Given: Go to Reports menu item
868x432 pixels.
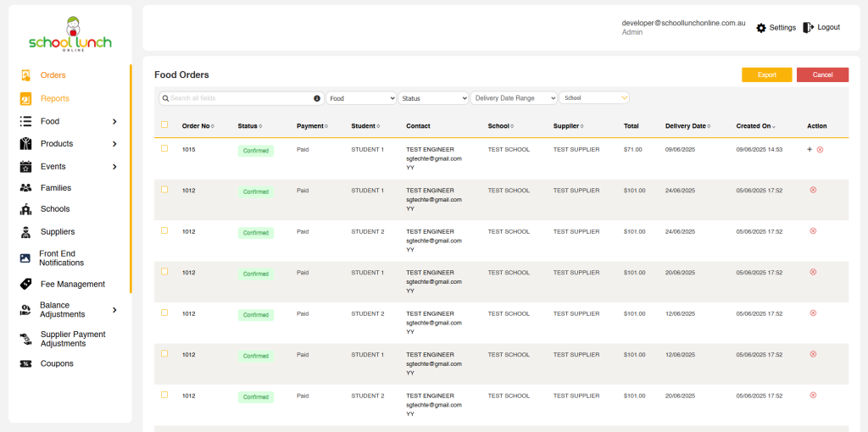Looking at the screenshot, I should coord(55,98).
